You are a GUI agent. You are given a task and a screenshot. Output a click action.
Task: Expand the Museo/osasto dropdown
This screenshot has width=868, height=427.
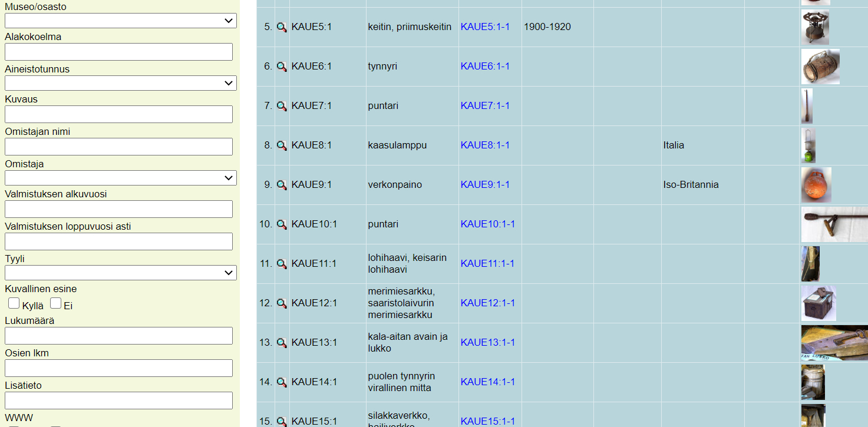click(120, 21)
